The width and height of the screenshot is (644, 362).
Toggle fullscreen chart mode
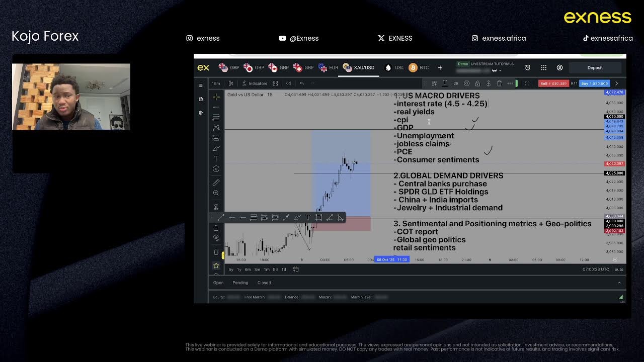[527, 83]
